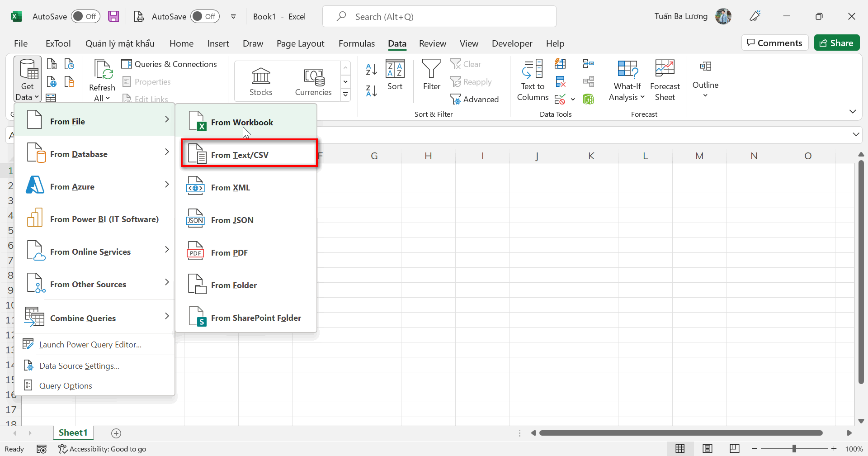Open Existing Connections icon in ribbon
868x456 pixels.
70,81
